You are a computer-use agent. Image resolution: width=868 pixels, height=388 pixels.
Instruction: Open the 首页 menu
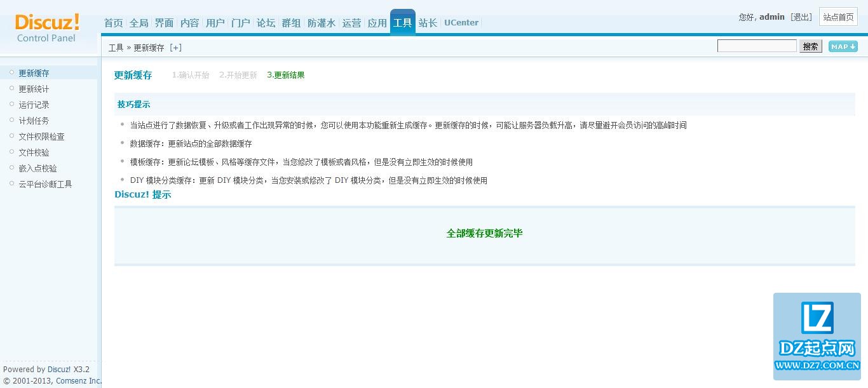pos(114,23)
